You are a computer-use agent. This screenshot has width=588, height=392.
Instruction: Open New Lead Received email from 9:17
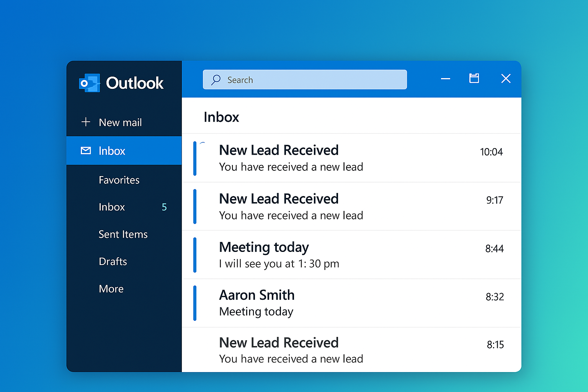[x=345, y=207]
